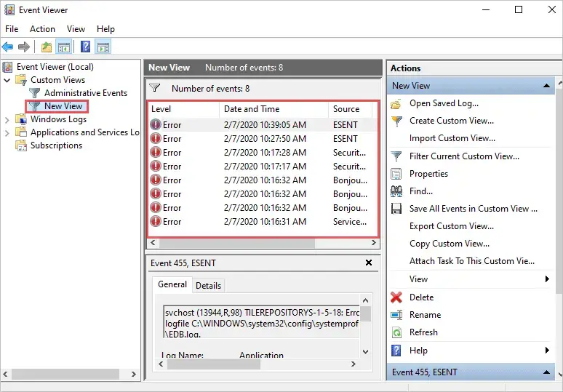This screenshot has width=563, height=392.
Task: Click the event list horizontal scrollbar
Action: pyautogui.click(x=263, y=243)
